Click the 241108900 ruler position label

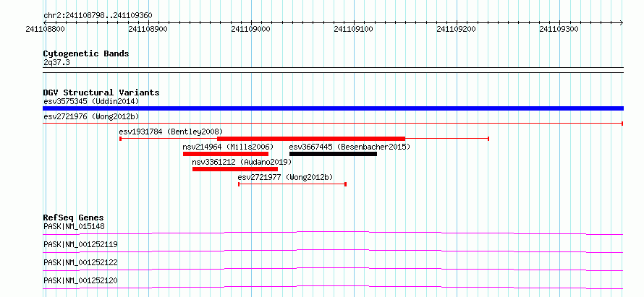coord(148,29)
